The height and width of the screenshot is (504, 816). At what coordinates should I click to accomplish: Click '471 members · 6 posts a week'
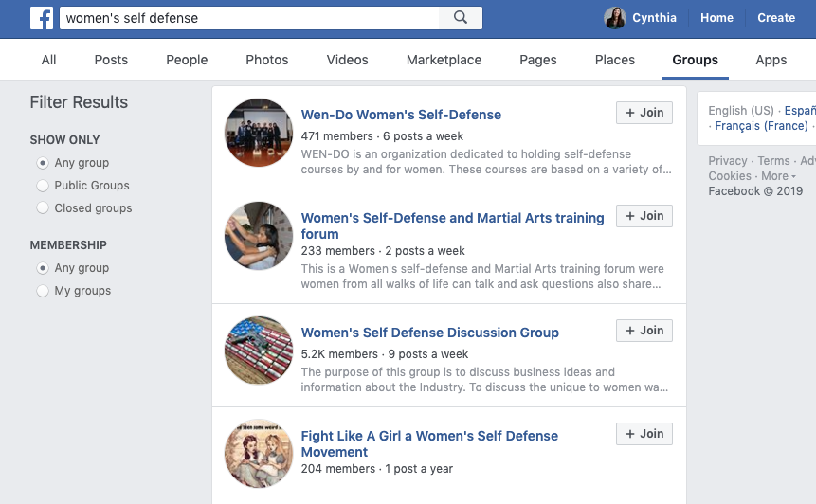pos(382,136)
